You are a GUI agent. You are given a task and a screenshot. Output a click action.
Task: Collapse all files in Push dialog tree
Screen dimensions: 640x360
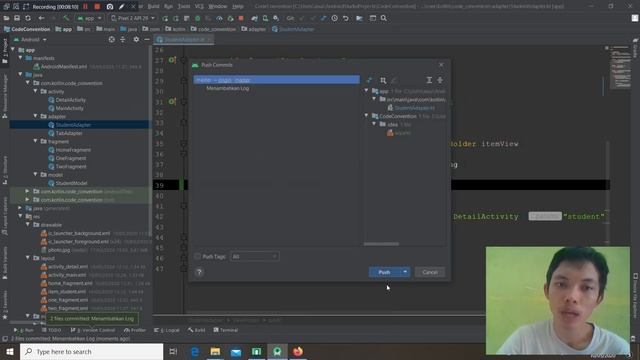[x=440, y=80]
